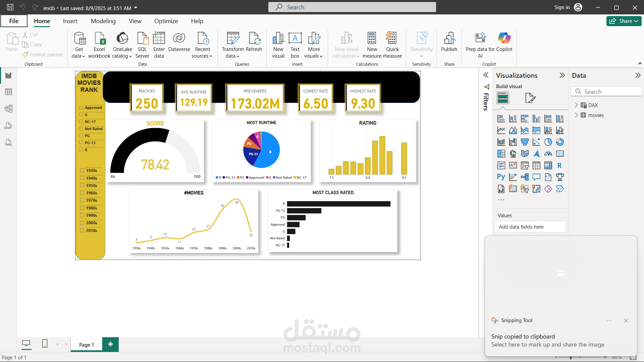644x362 pixels.
Task: Add a new report page
Action: coord(110,344)
